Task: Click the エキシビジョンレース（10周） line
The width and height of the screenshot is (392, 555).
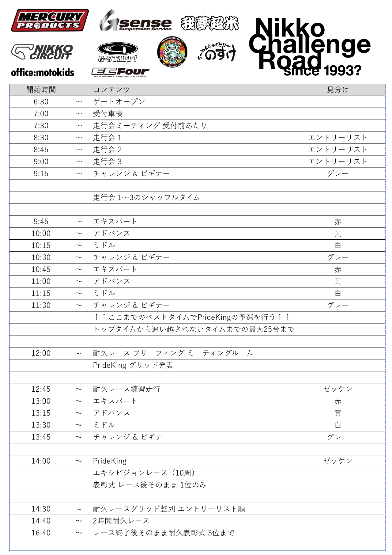Action: tap(144, 473)
